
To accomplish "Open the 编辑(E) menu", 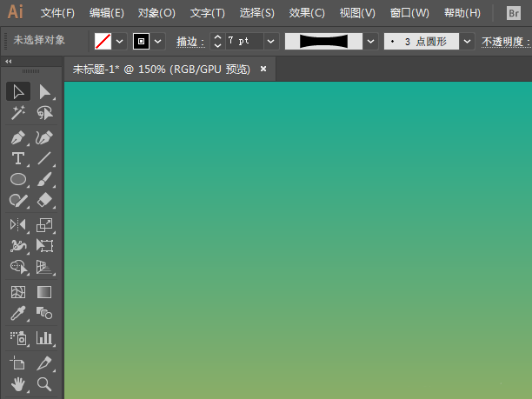I will [x=107, y=13].
